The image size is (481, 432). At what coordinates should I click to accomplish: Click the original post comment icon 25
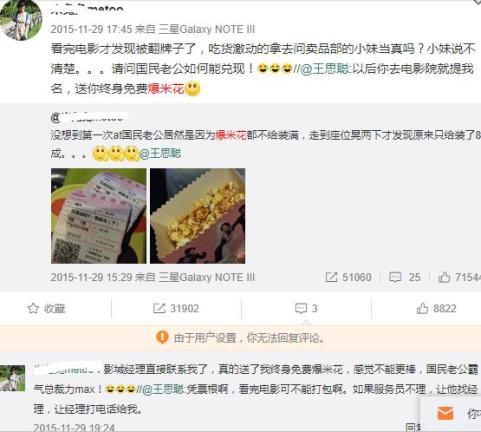pos(395,277)
